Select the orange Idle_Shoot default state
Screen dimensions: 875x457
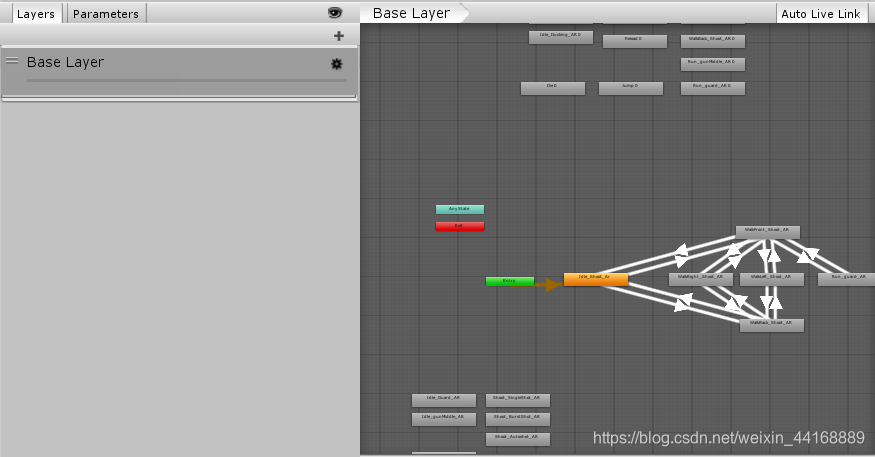point(595,279)
